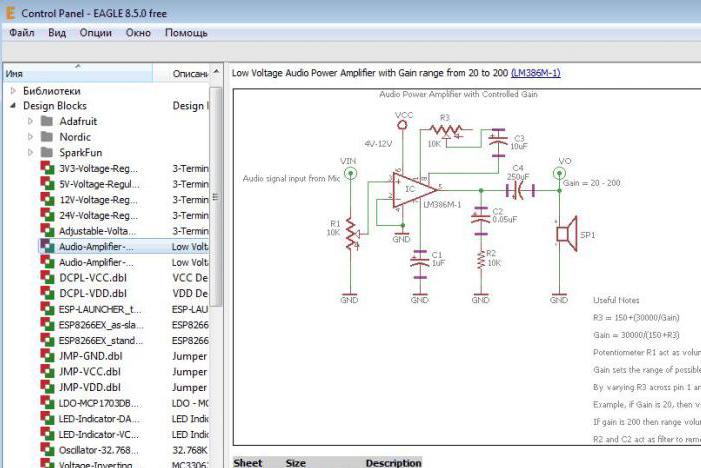Click the Audio Power Amplifier schematic preview
The image size is (701, 468).
tap(467, 267)
